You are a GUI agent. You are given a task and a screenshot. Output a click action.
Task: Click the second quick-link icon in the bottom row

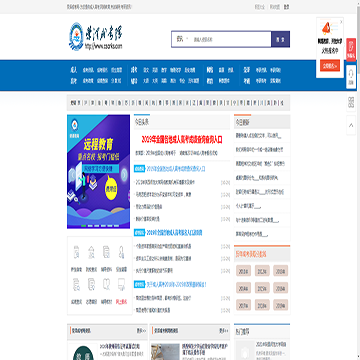click(x=91, y=284)
